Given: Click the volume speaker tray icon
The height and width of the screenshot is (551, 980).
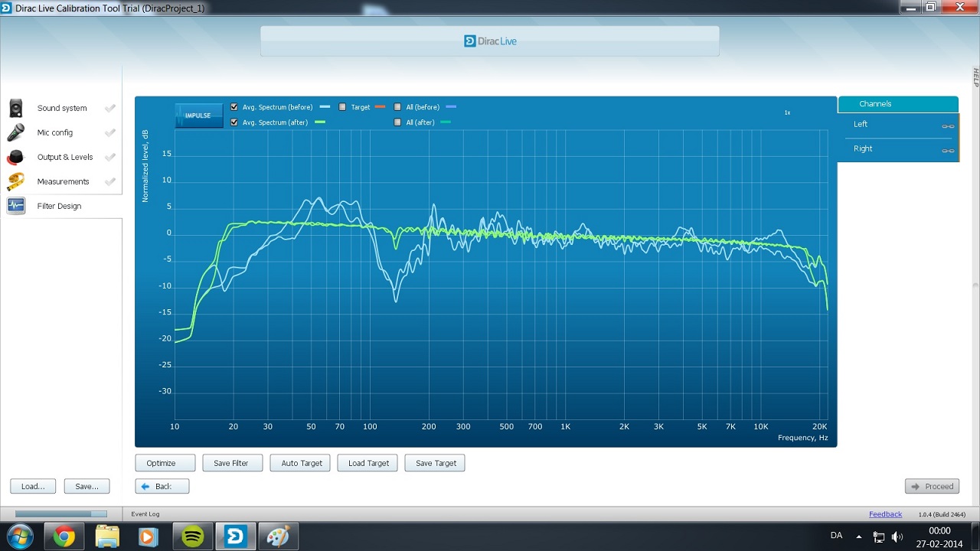Looking at the screenshot, I should [897, 537].
